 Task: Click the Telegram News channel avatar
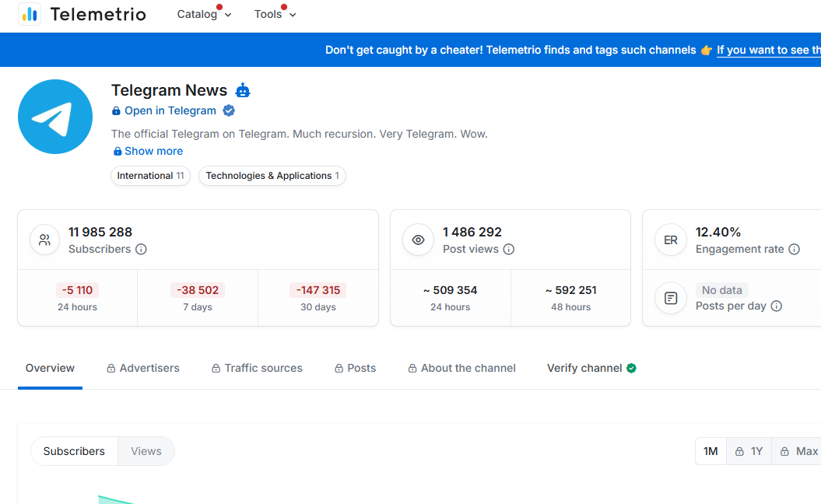coord(55,117)
